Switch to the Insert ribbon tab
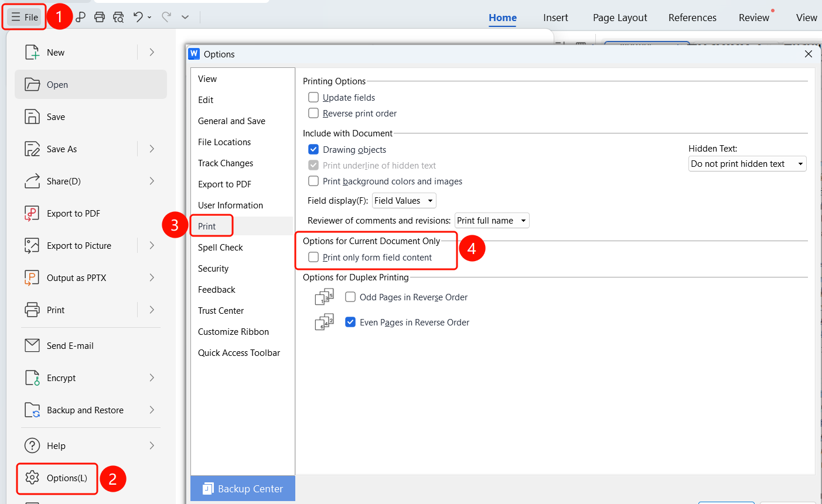The image size is (822, 504). [x=555, y=18]
